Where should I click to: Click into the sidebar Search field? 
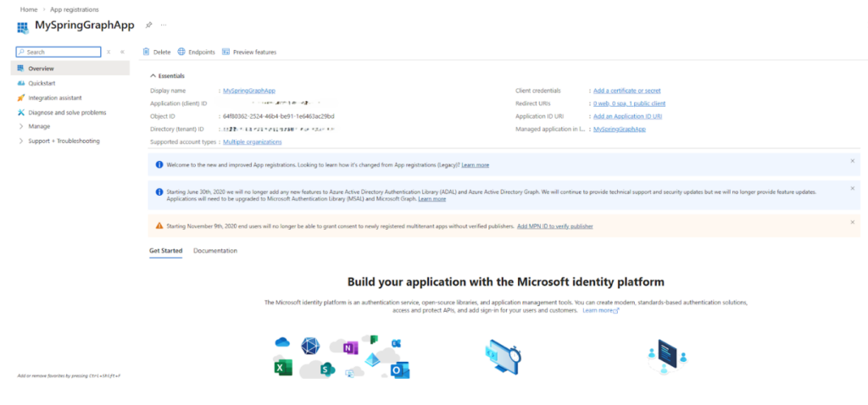tap(58, 52)
